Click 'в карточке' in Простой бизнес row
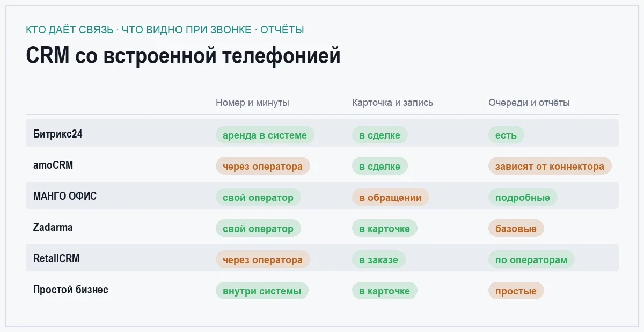 click(x=385, y=291)
